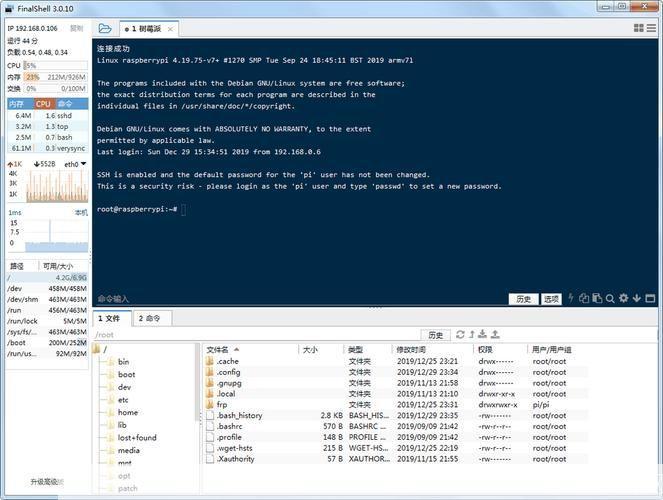Image resolution: width=663 pixels, height=500 pixels.
Task: Select the media folder in tree
Action: [123, 451]
